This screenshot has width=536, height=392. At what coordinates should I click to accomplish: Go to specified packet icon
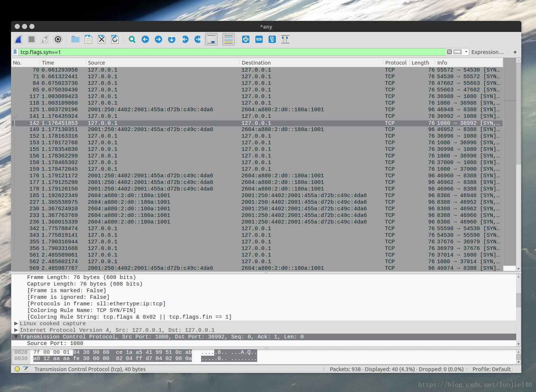click(x=172, y=39)
